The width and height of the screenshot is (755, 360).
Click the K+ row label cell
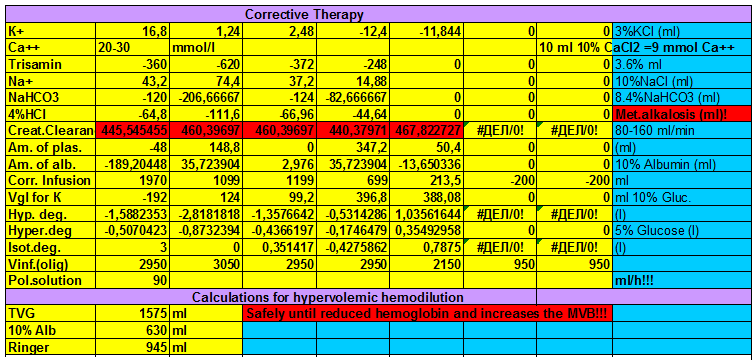coord(51,32)
